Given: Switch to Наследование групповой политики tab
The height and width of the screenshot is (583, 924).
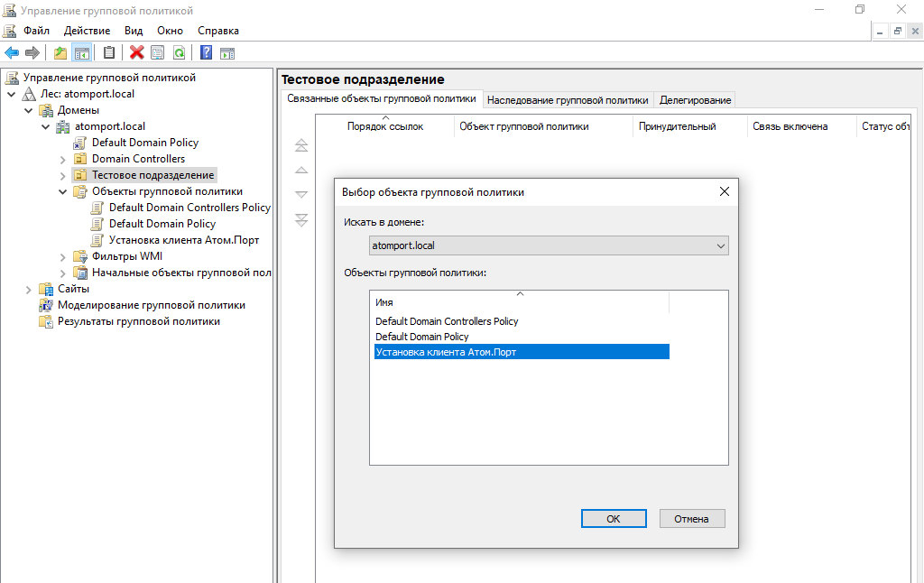Looking at the screenshot, I should pos(568,100).
